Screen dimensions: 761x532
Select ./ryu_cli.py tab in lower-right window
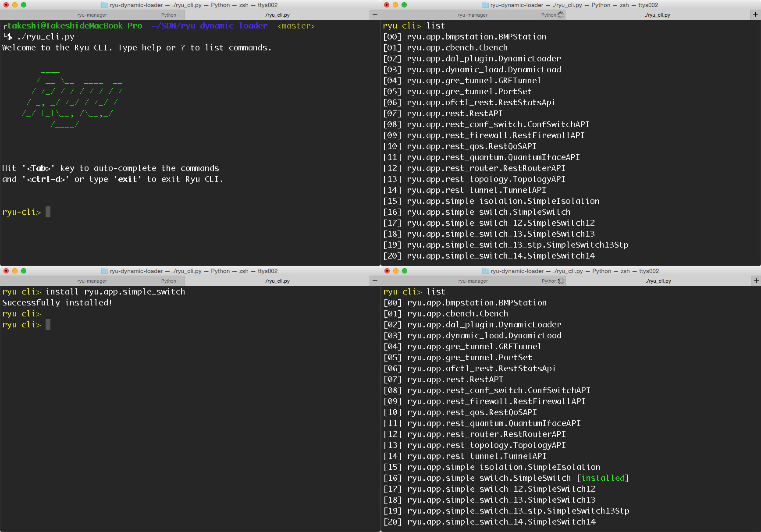pyautogui.click(x=658, y=281)
